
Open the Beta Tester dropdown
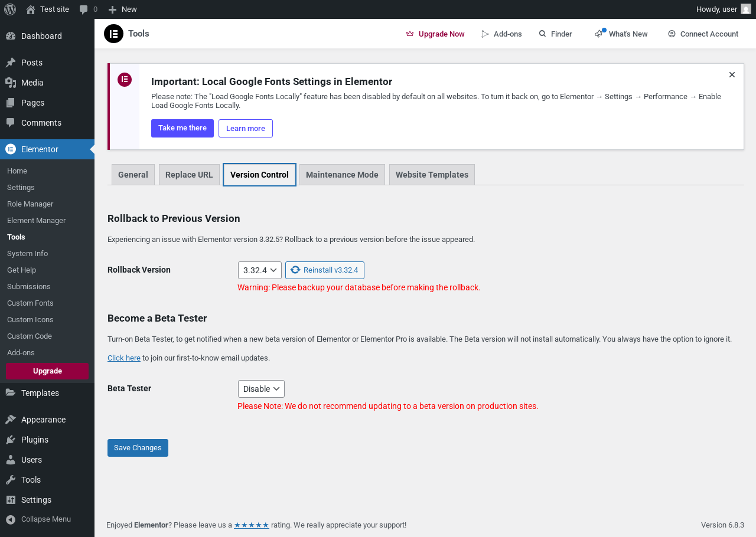(x=261, y=389)
